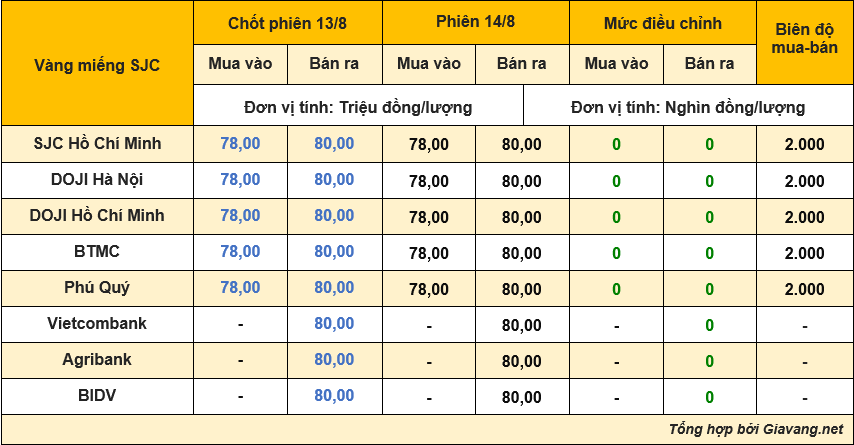Select the 'Chốt phiên 13/8' column header
This screenshot has width=854, height=445.
pos(287,23)
